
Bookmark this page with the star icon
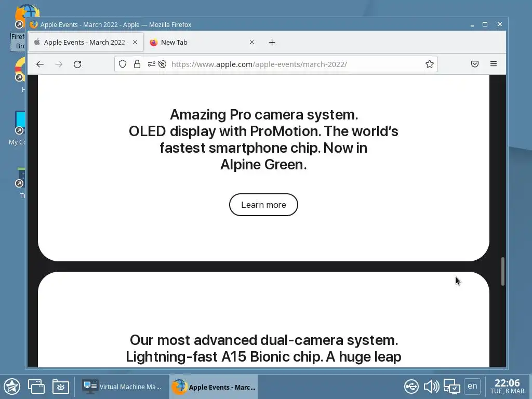(430, 64)
